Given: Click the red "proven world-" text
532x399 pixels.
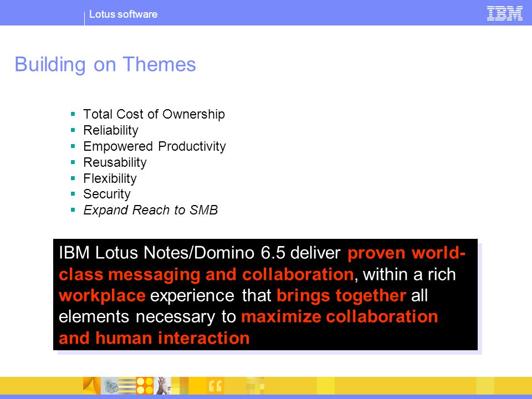Looking at the screenshot, I should click(x=406, y=253).
